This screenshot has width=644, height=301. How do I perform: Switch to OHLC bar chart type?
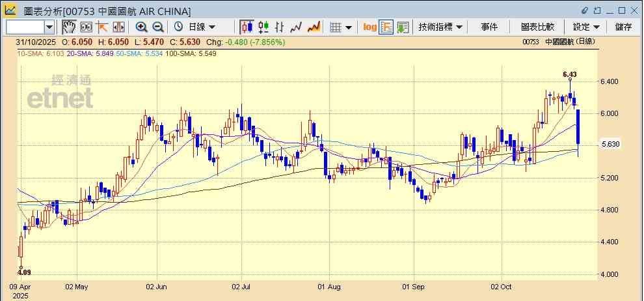point(280,27)
